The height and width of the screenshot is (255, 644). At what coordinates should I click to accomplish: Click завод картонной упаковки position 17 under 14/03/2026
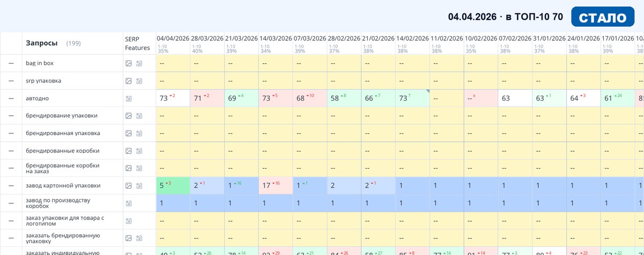click(276, 185)
